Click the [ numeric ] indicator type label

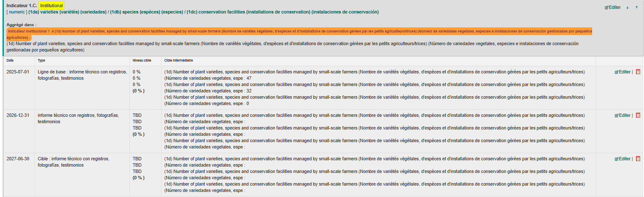click(17, 12)
